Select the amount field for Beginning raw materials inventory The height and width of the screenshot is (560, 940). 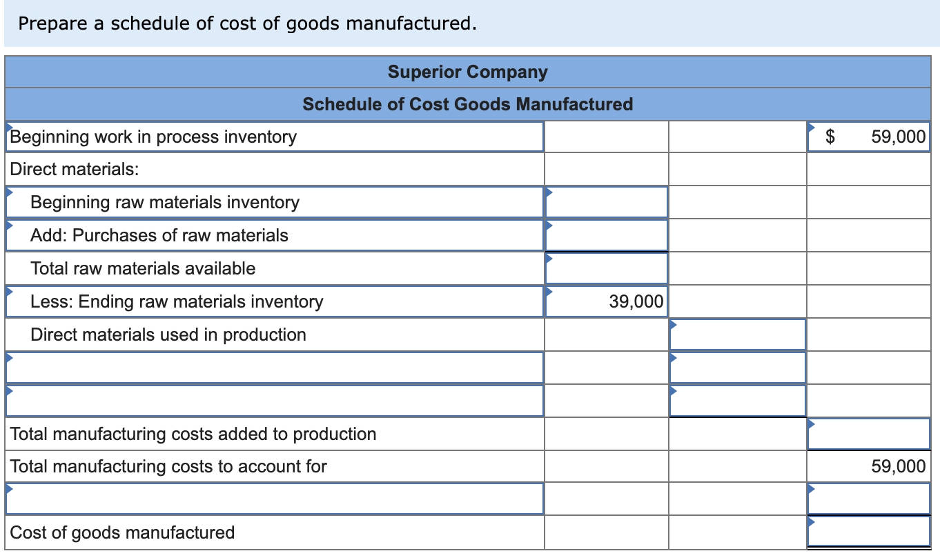[607, 202]
